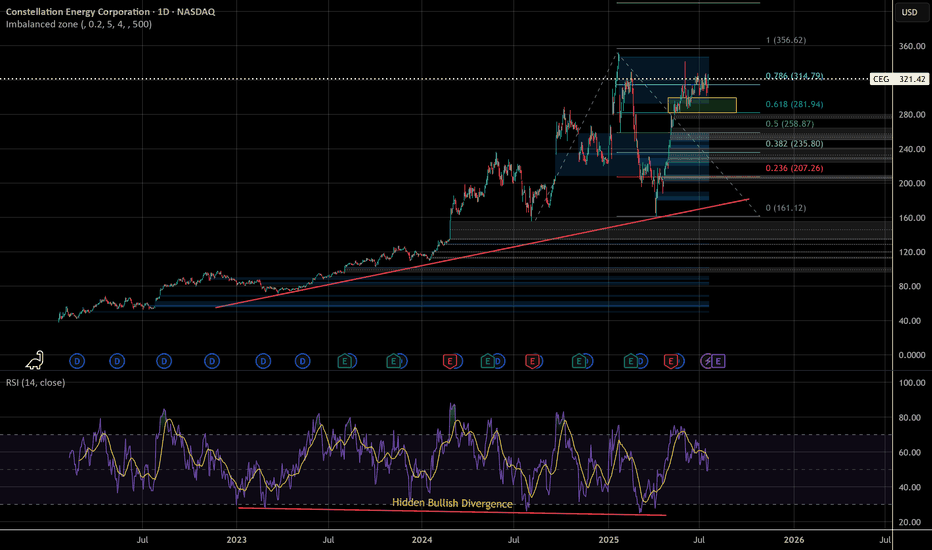Open the August 2022 dividend marker
Image resolution: width=932 pixels, height=550 pixels.
[x=164, y=361]
